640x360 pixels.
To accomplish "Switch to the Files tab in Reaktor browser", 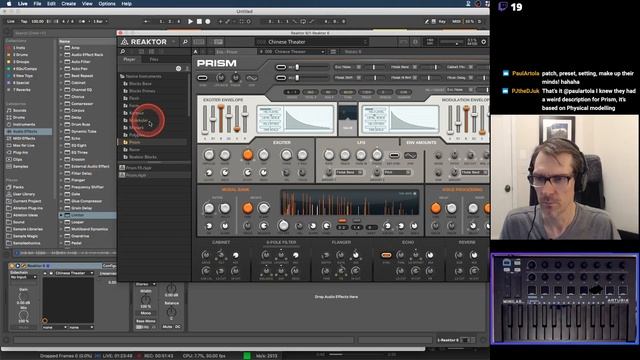I will [154, 60].
